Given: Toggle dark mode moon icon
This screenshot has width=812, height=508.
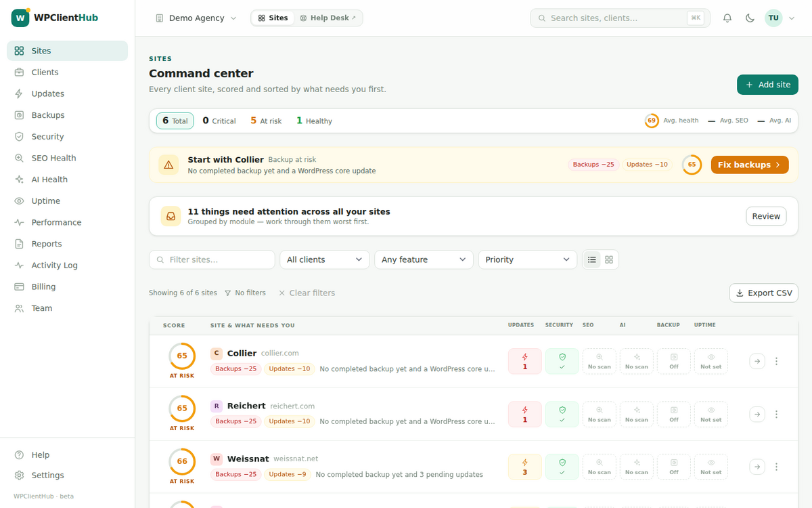Looking at the screenshot, I should point(750,18).
